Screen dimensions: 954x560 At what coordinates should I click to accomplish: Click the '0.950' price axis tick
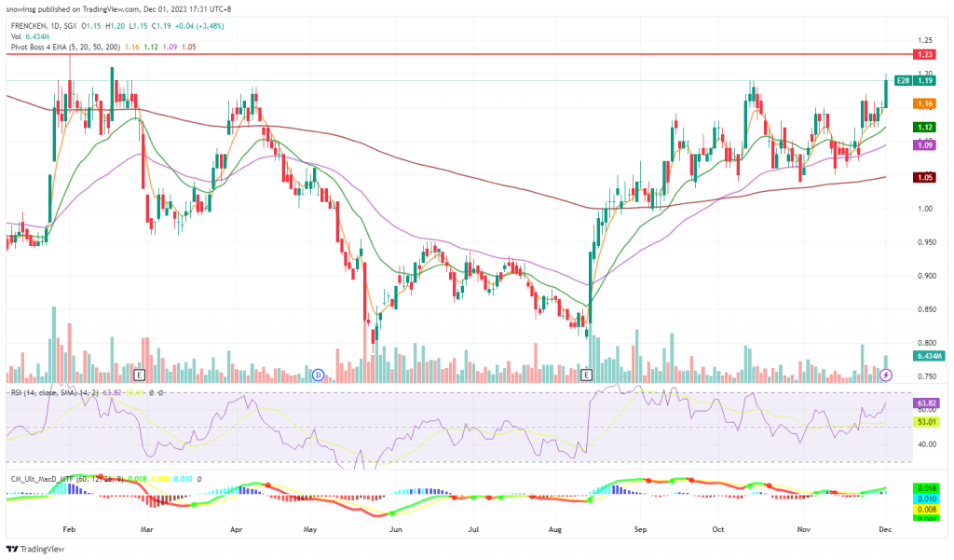pyautogui.click(x=927, y=242)
